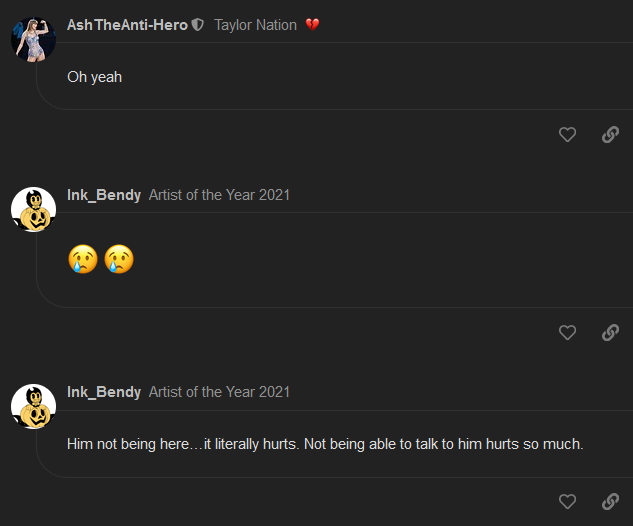Like the "Him not being here" post
This screenshot has height=526, width=633.
pos(567,502)
